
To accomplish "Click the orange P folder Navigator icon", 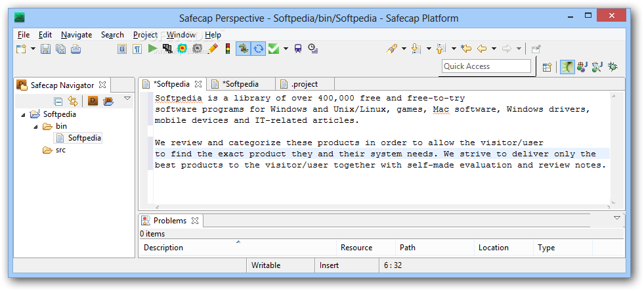I will pos(108,101).
